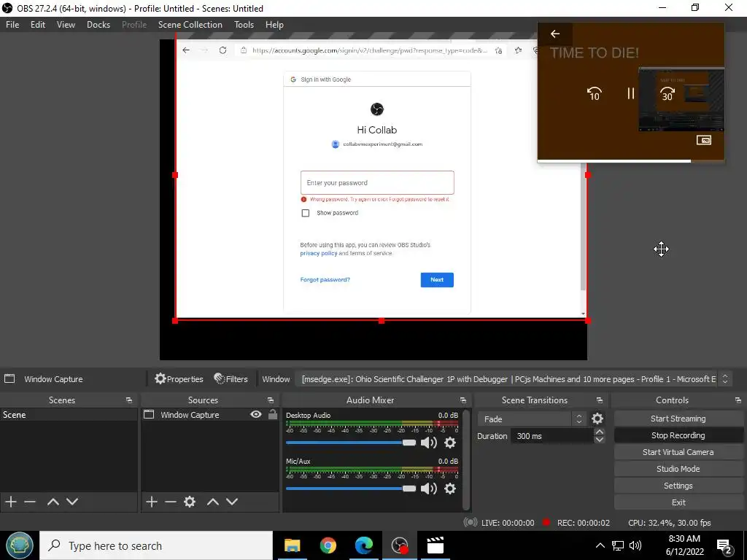Move source up

213,502
